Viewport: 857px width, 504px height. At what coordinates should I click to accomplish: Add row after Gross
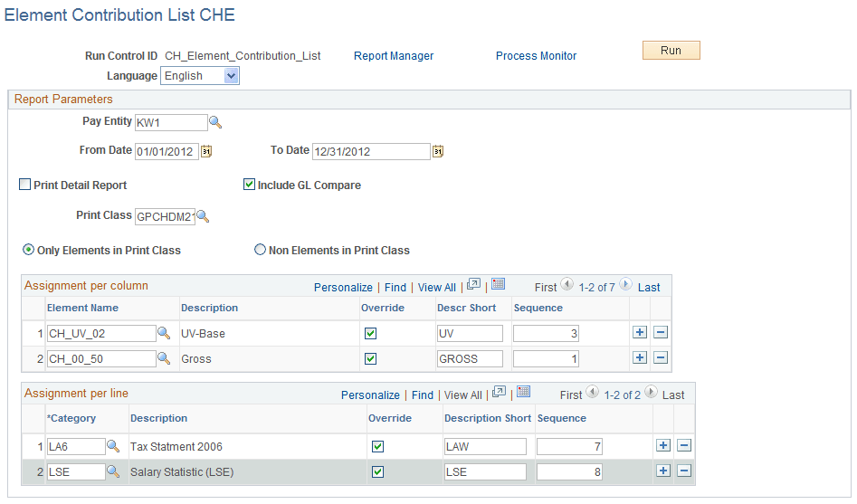point(640,358)
